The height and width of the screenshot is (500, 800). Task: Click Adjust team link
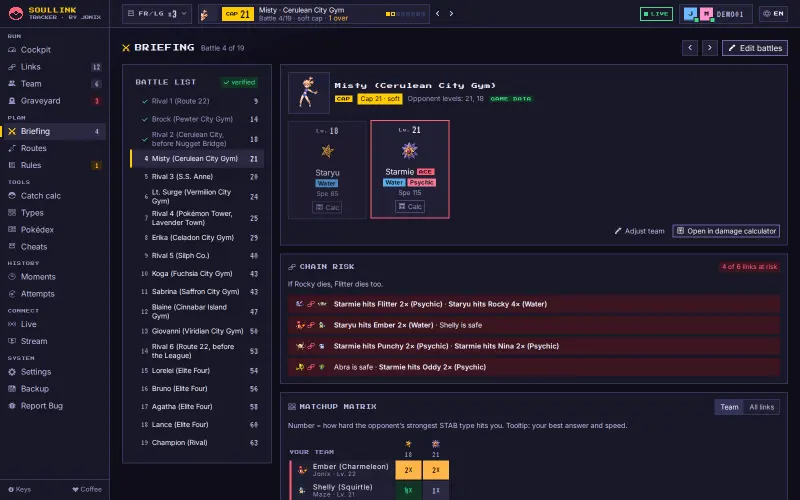639,231
